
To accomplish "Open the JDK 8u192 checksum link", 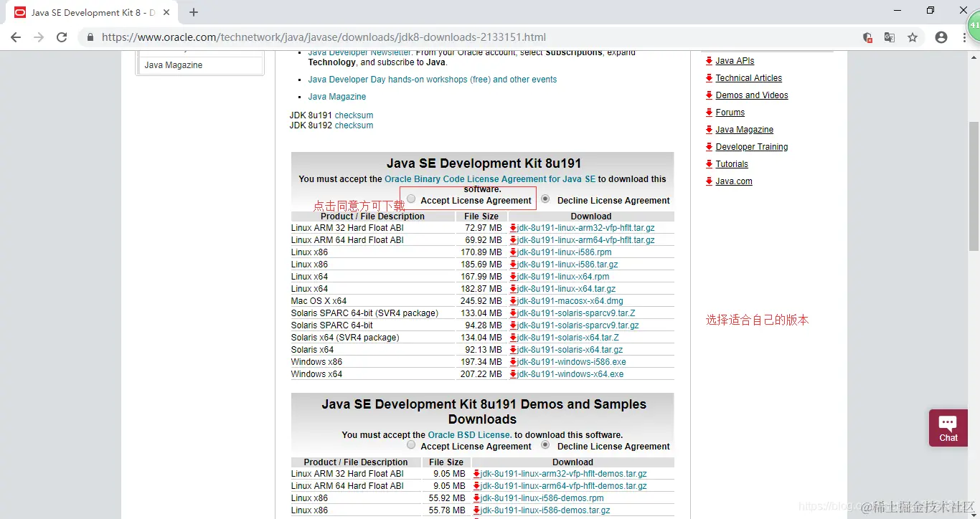I will click(x=354, y=125).
